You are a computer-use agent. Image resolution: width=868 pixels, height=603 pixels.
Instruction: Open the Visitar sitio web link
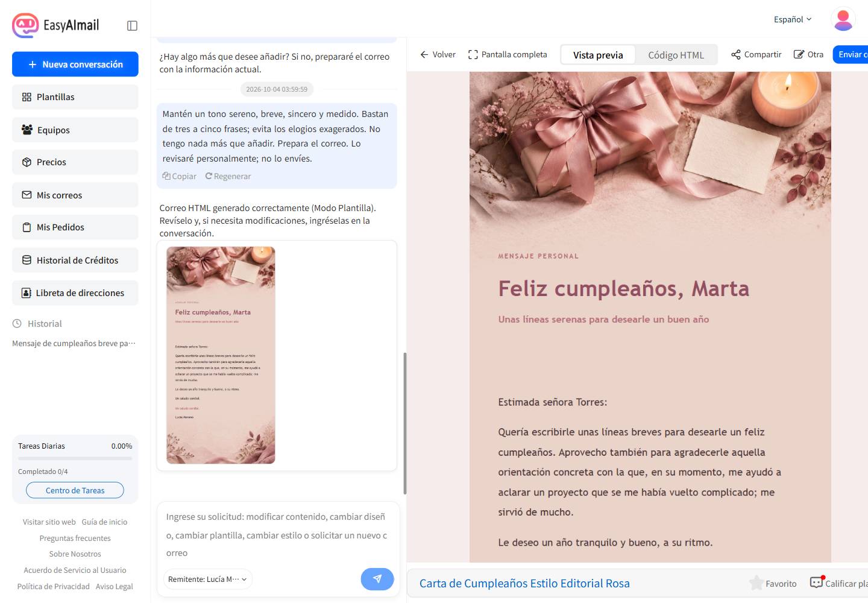(x=49, y=522)
